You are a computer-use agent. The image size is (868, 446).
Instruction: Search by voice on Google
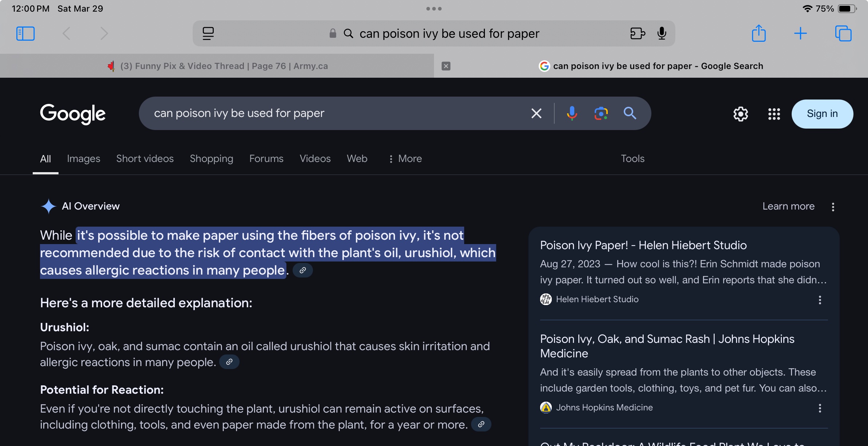(572, 113)
